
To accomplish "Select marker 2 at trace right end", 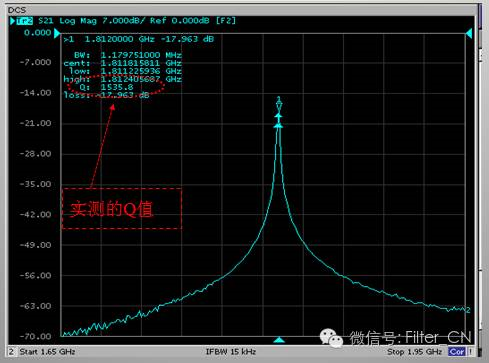I will (468, 310).
